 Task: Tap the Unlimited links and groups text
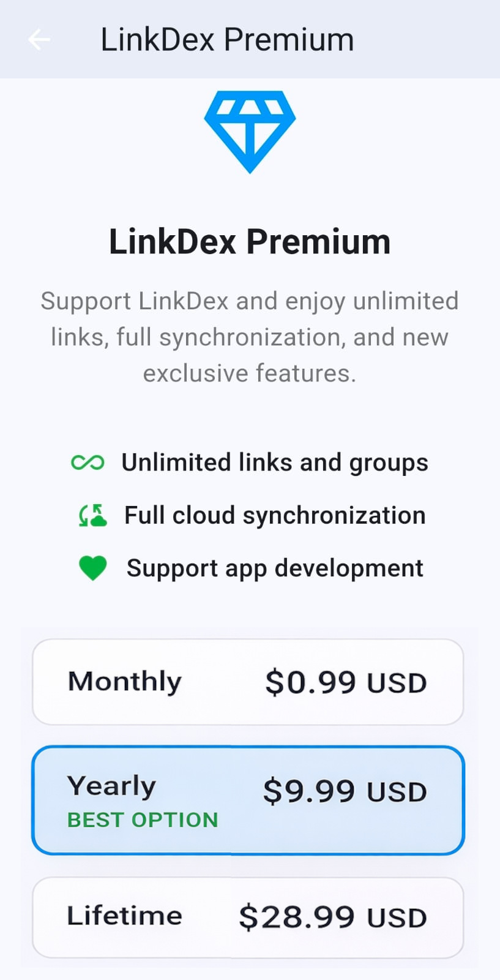click(275, 462)
